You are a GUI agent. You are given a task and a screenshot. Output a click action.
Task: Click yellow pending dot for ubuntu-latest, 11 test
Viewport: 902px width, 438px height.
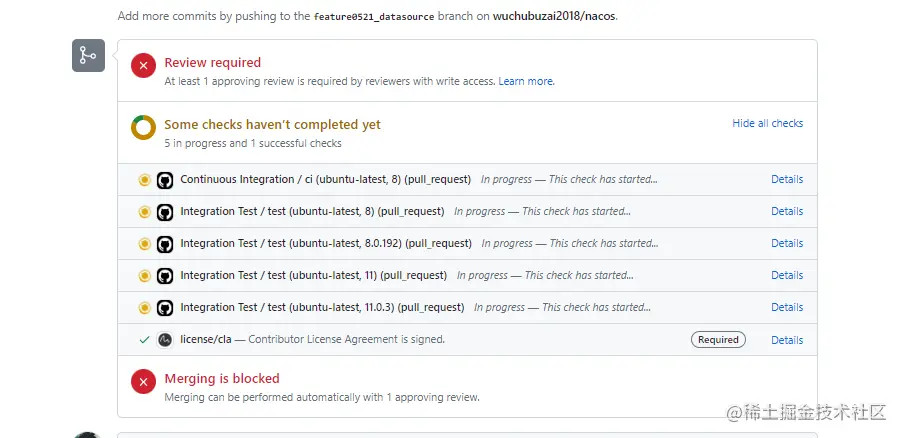(x=144, y=276)
